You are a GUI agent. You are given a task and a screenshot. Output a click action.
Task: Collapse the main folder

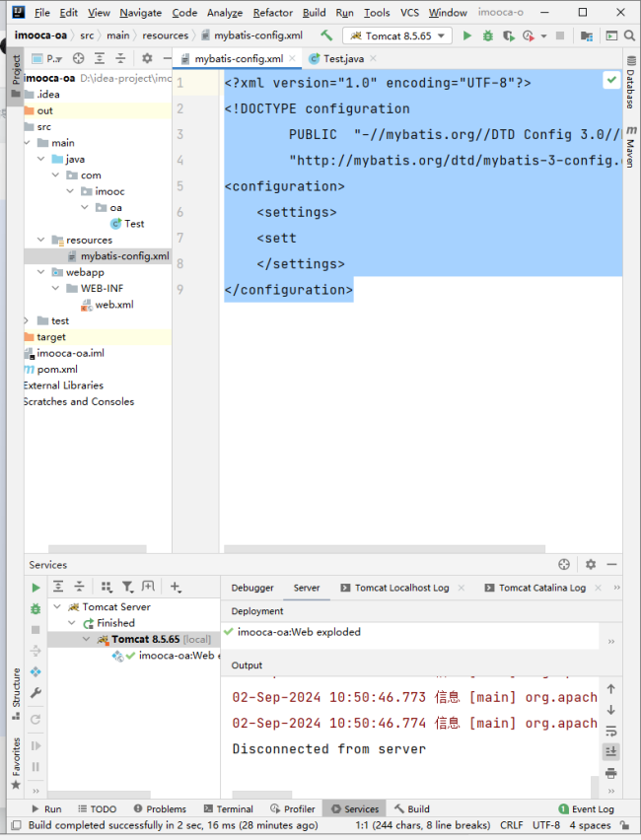(x=28, y=143)
